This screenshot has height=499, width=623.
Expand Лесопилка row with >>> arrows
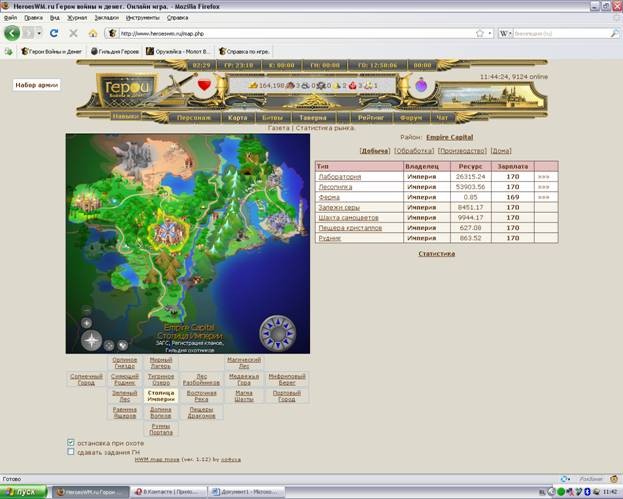pyautogui.click(x=544, y=187)
